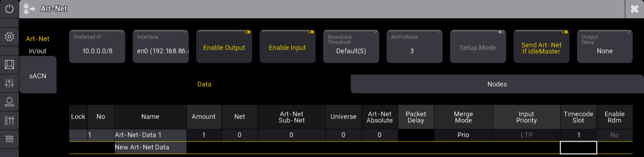Toggle Setup Mode
Screen dimensions: 644x157
(478, 47)
